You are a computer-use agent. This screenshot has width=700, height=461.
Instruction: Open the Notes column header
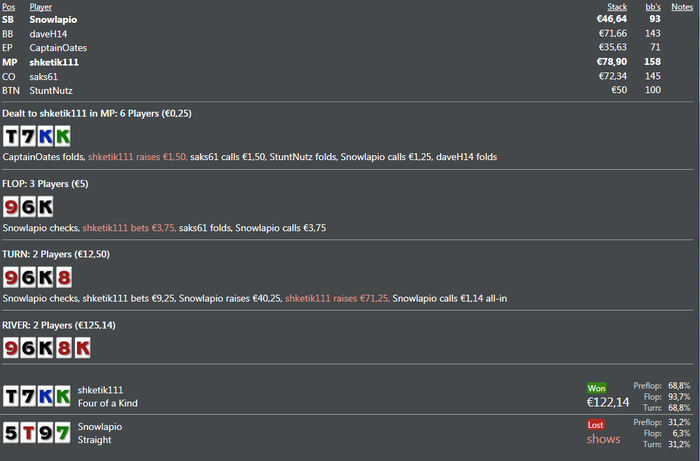point(682,7)
